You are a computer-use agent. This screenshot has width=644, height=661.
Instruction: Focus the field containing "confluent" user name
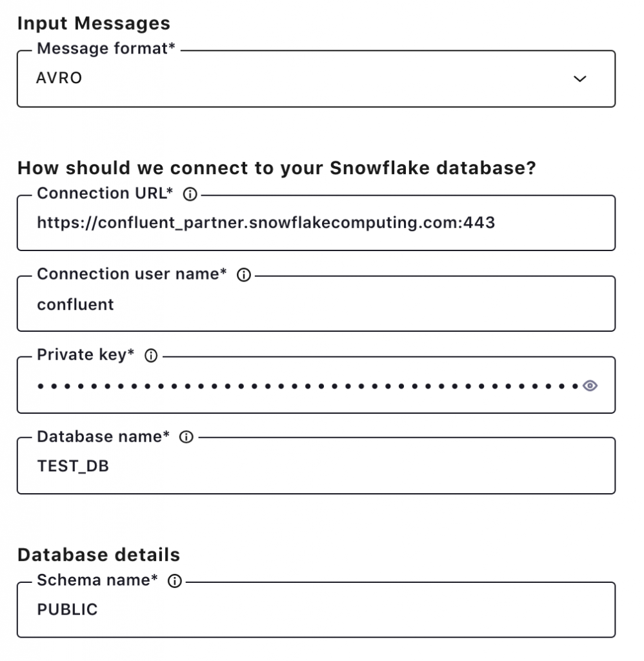pyautogui.click(x=75, y=305)
